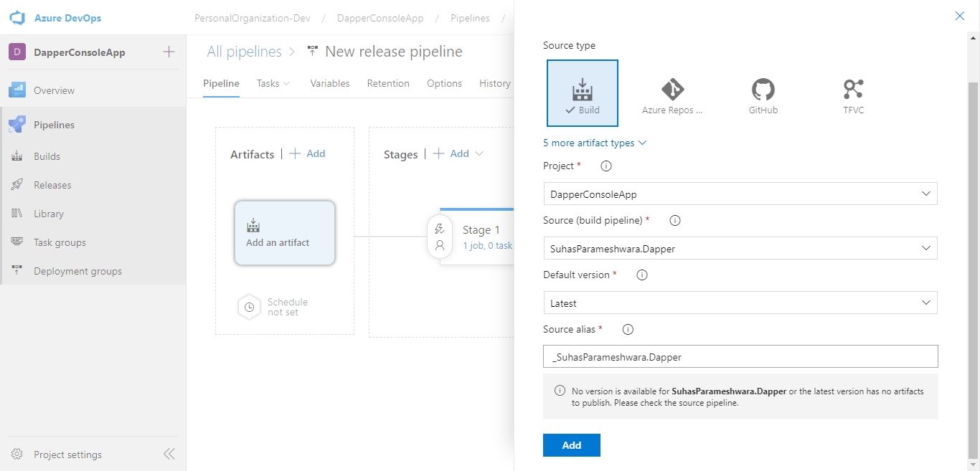Click the Task groups icon
This screenshot has height=471, width=980.
(x=17, y=242)
